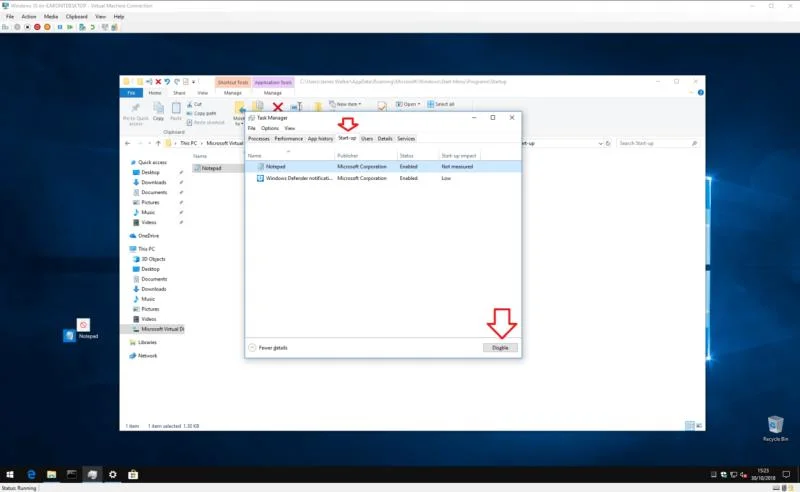Image resolution: width=800 pixels, height=492 pixels.
Task: Open View tab in File Explorer ribbon
Action: 203,93
